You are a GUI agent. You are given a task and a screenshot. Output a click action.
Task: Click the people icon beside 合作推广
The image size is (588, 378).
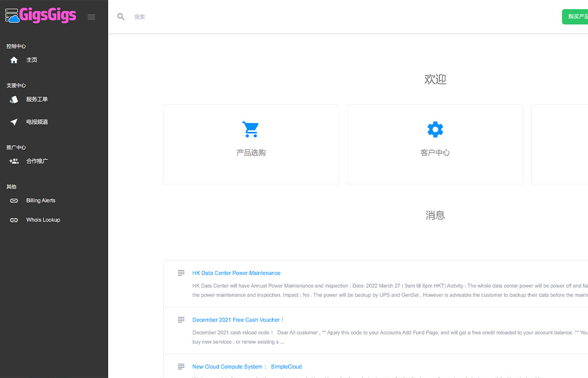coord(14,161)
